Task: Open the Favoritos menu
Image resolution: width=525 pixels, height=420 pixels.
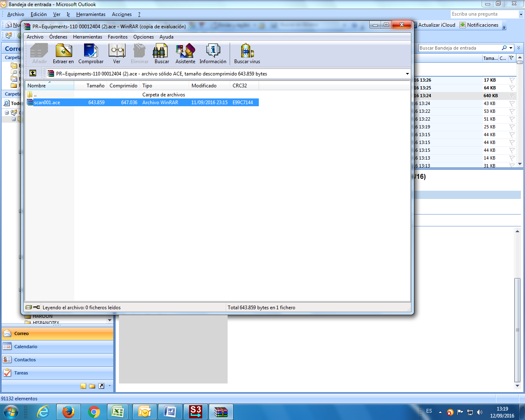Action: (118, 37)
